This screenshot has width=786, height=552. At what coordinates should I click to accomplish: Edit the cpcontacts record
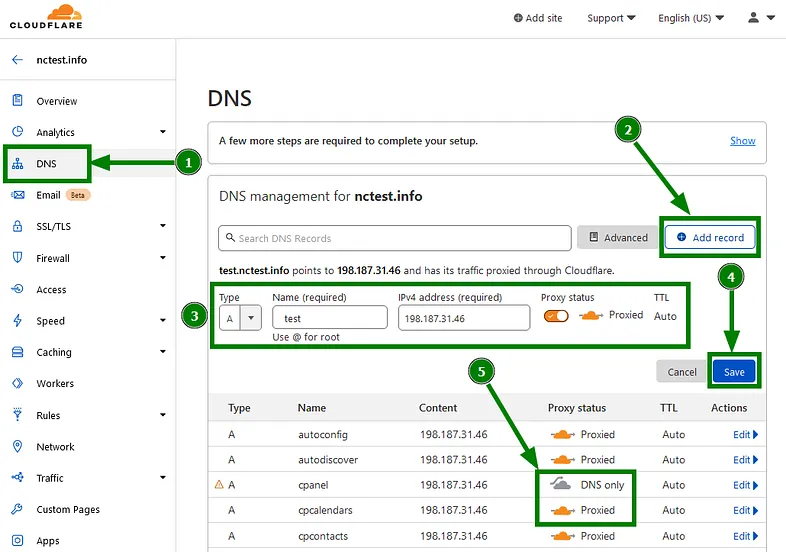tap(745, 536)
